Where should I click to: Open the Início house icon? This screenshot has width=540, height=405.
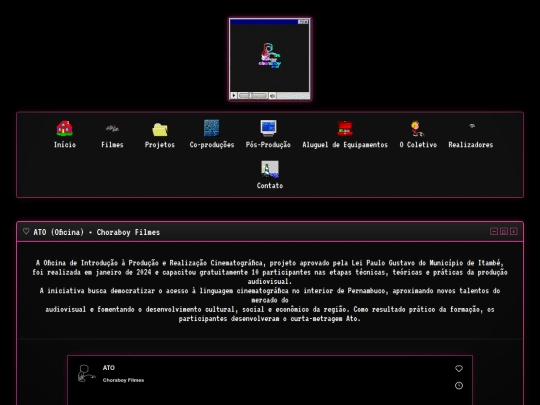coord(64,128)
